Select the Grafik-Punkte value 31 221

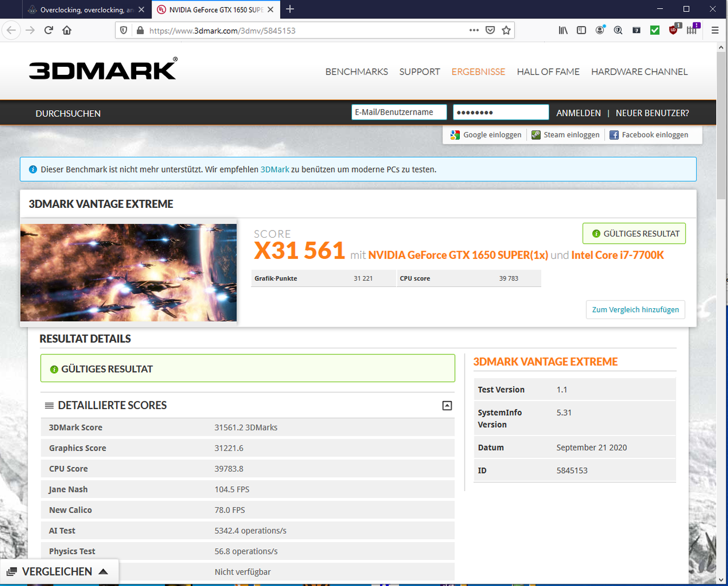[363, 278]
